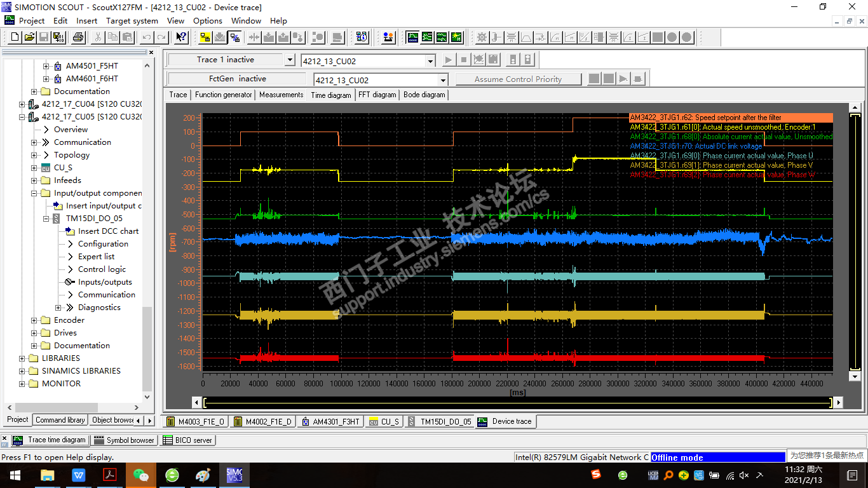Image resolution: width=868 pixels, height=488 pixels.
Task: Open the CU_S document tab
Action: point(384,421)
